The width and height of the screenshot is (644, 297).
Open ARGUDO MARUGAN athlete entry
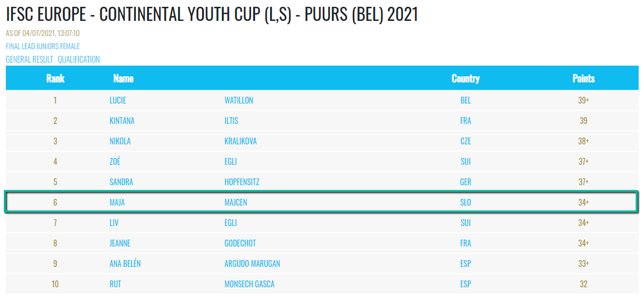pyautogui.click(x=252, y=264)
